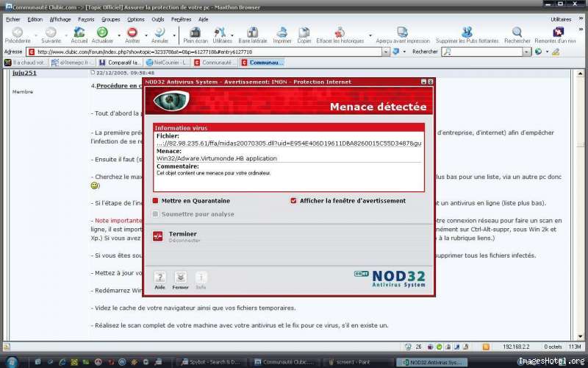Open Communauté Clubic taskbar button
This screenshot has height=368, width=588.
tap(284, 362)
